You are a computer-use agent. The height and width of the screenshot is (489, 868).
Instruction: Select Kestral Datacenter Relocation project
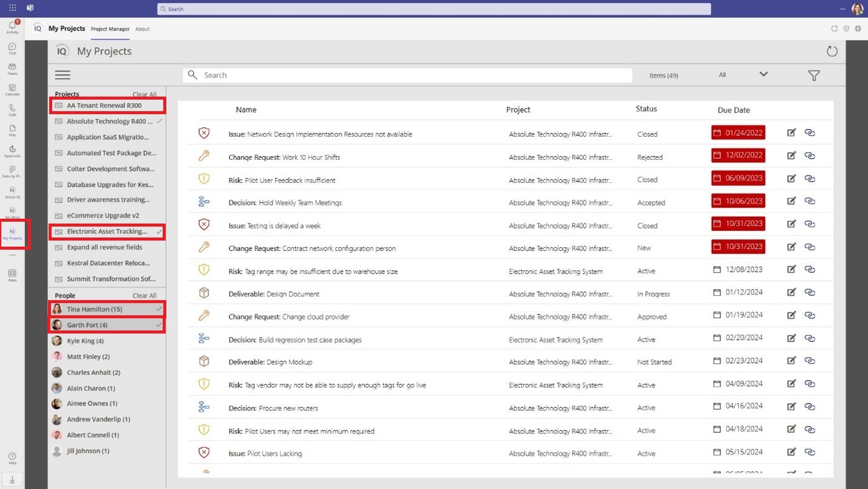click(107, 263)
